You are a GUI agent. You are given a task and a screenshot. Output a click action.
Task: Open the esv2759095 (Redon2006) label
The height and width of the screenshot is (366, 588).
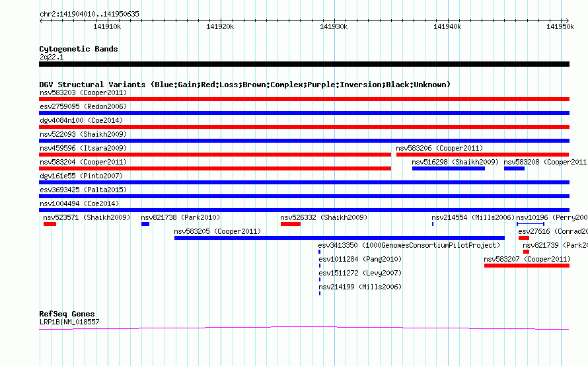click(x=83, y=106)
